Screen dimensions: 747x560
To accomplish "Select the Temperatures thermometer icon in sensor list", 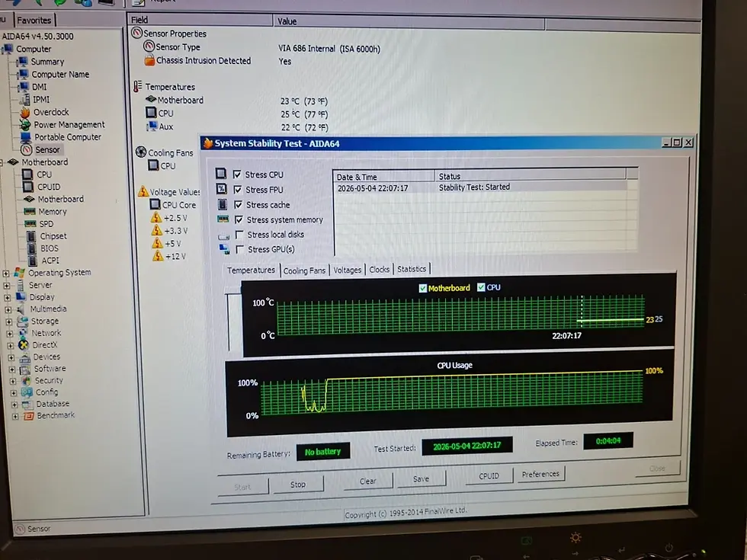I will pyautogui.click(x=138, y=86).
